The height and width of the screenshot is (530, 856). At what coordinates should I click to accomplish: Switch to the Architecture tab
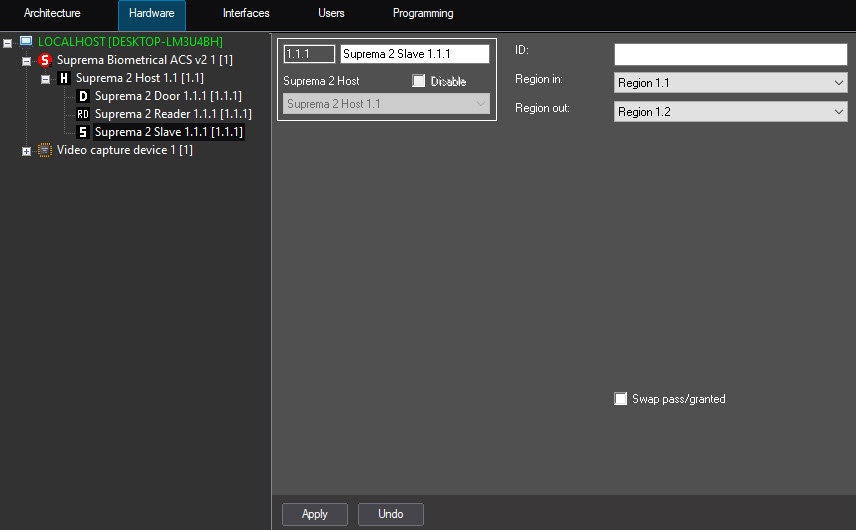pyautogui.click(x=52, y=13)
